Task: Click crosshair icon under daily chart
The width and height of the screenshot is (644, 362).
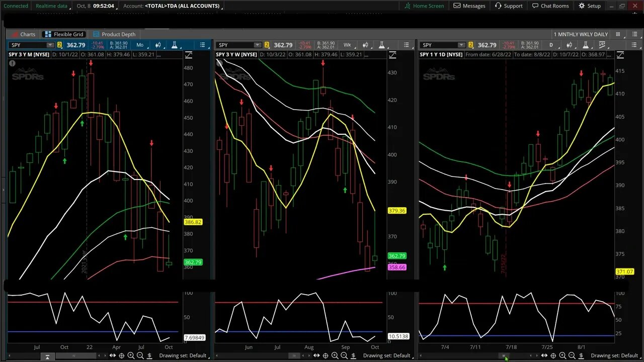Action: (x=553, y=355)
